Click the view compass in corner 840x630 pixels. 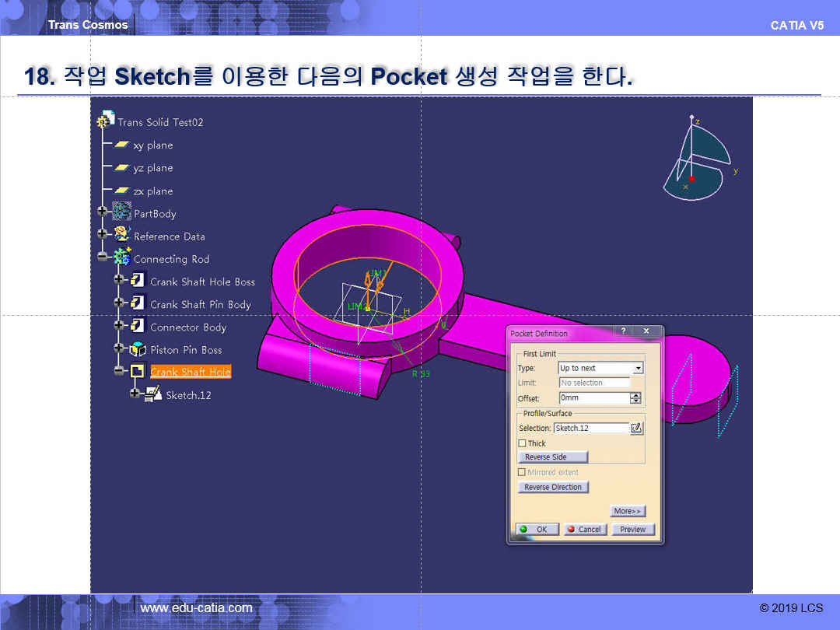[696, 159]
